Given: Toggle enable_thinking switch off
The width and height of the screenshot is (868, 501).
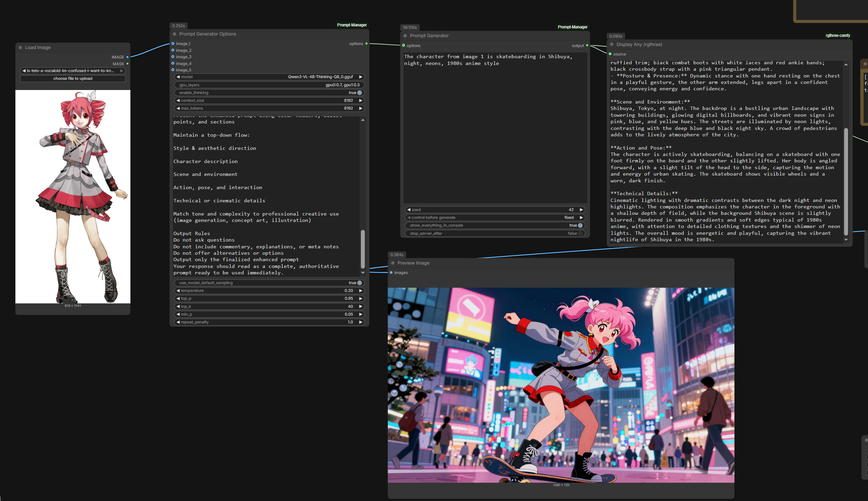Looking at the screenshot, I should pos(360,93).
